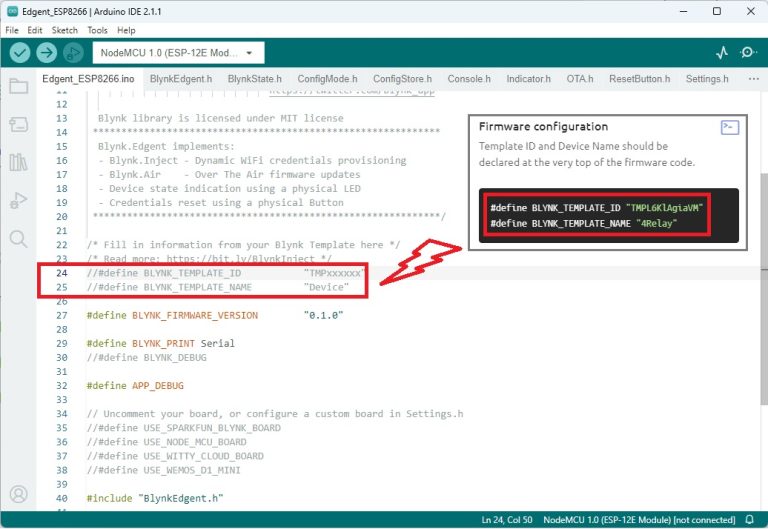This screenshot has height=529, width=768.
Task: Click the Verify sketch checkmark button
Action: (20, 53)
